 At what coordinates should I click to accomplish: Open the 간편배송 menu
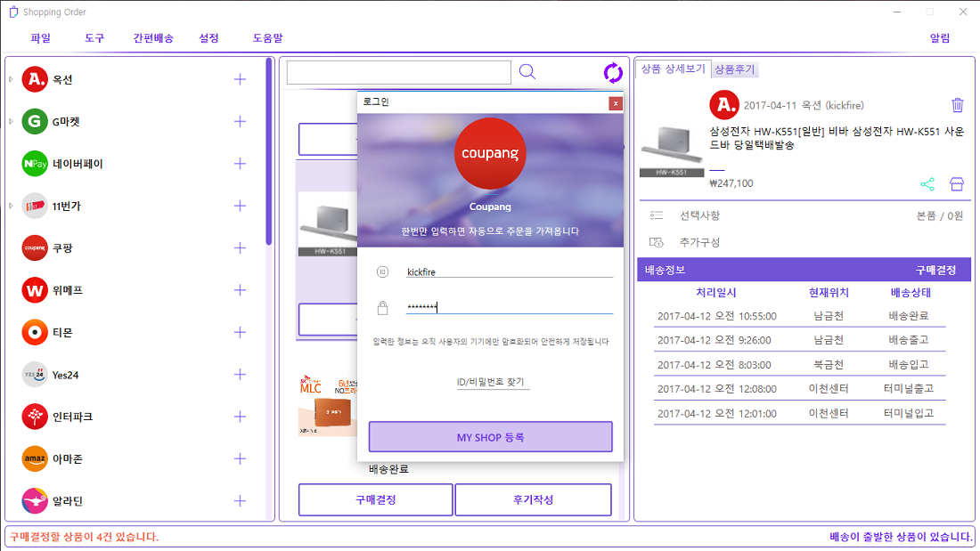click(x=153, y=38)
